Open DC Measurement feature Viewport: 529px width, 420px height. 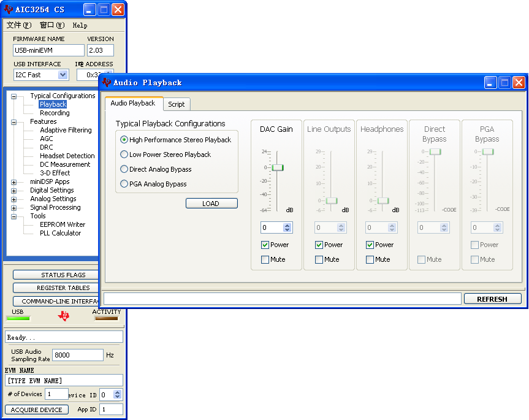(65, 164)
